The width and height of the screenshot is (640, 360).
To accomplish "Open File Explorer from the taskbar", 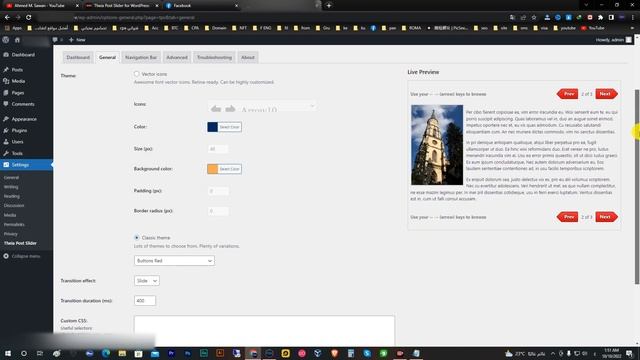I will (x=122, y=353).
